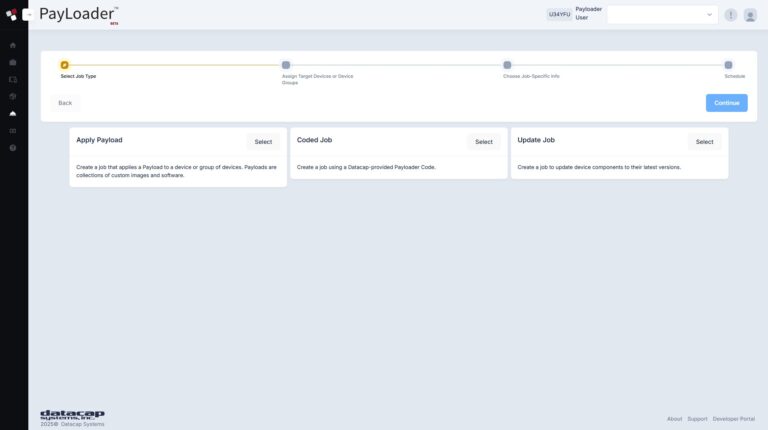The width and height of the screenshot is (768, 430).
Task: Open the devices icon in sidebar
Action: click(13, 80)
